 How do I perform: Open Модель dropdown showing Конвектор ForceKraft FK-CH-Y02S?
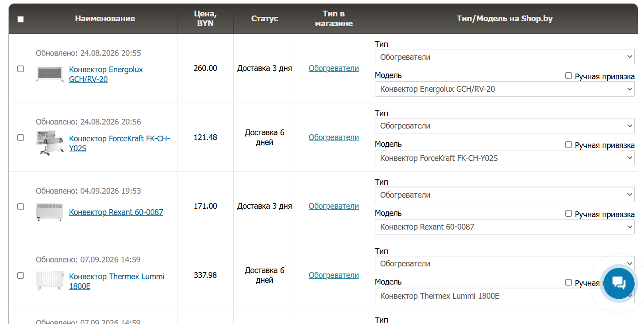pos(505,158)
